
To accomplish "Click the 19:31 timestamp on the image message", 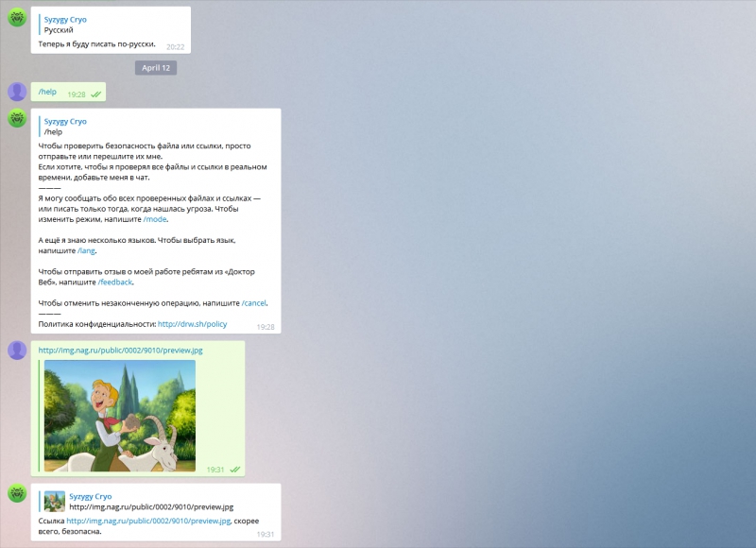I will click(x=215, y=470).
